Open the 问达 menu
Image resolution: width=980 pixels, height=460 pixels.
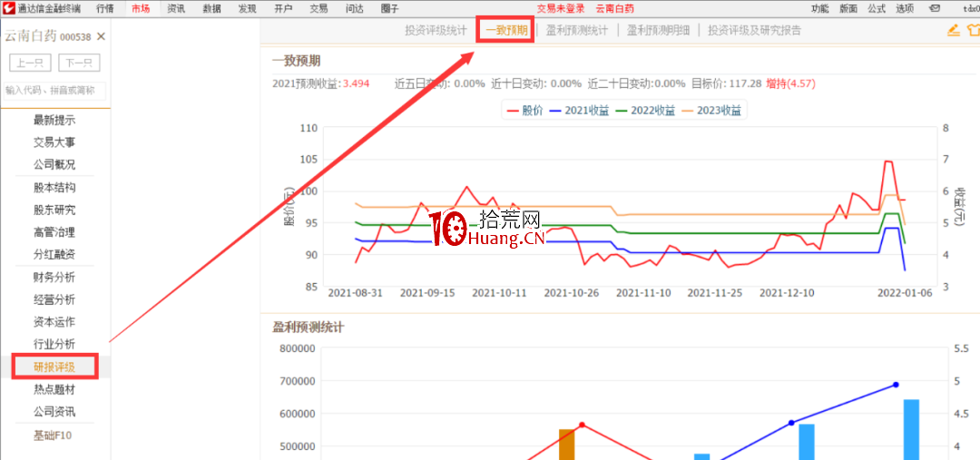355,9
